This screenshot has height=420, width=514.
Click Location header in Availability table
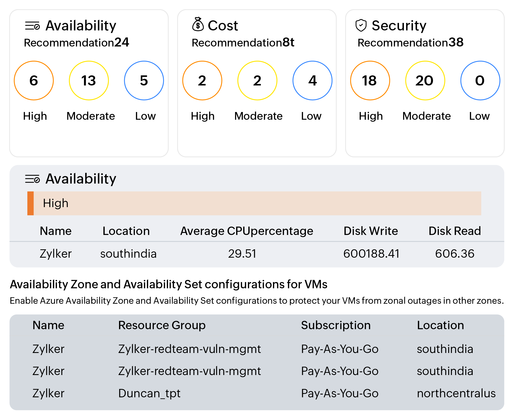click(x=126, y=231)
